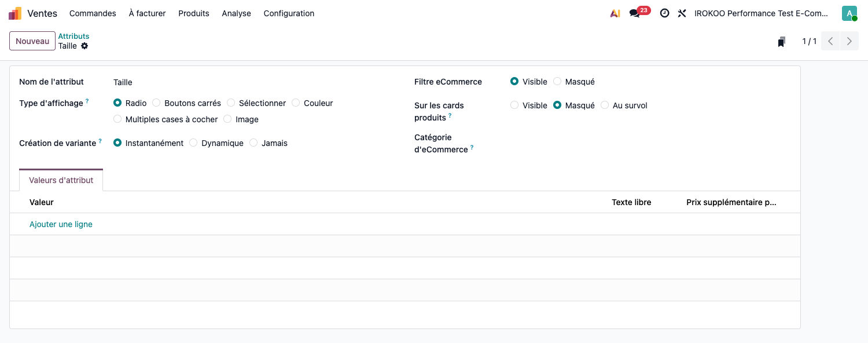Screen dimensions: 868x343
Task: Open the messages icon with 23 badge
Action: pyautogui.click(x=639, y=12)
